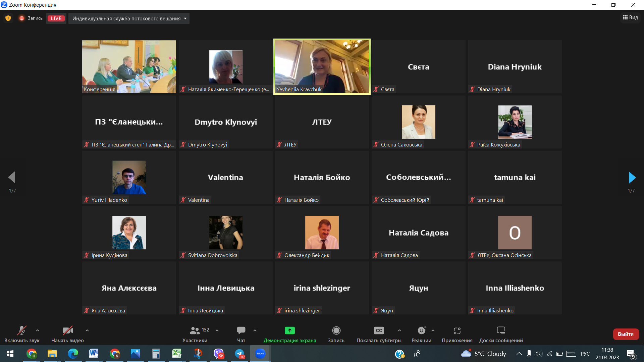Toggle Show subtitles CC button
The image size is (644, 362).
(x=379, y=330)
